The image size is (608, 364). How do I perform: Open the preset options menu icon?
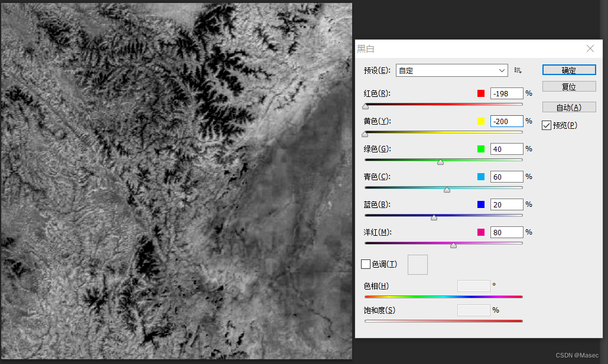click(x=518, y=70)
